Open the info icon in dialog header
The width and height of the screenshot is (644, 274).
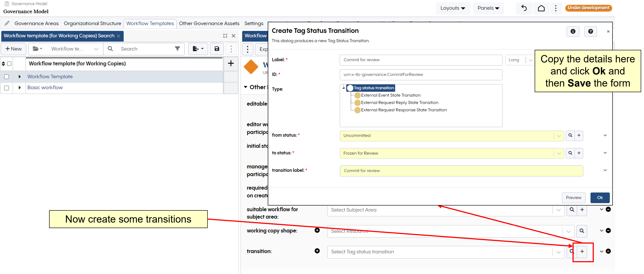tap(573, 31)
